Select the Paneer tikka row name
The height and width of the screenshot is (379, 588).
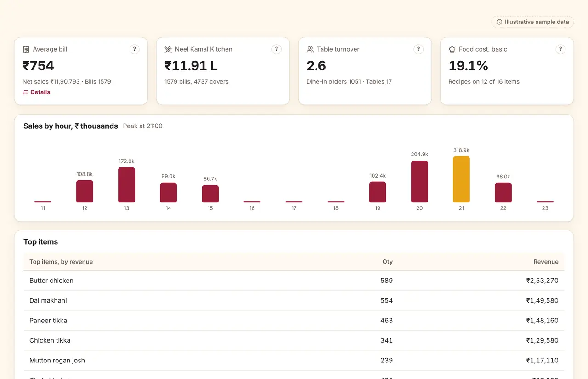point(48,321)
